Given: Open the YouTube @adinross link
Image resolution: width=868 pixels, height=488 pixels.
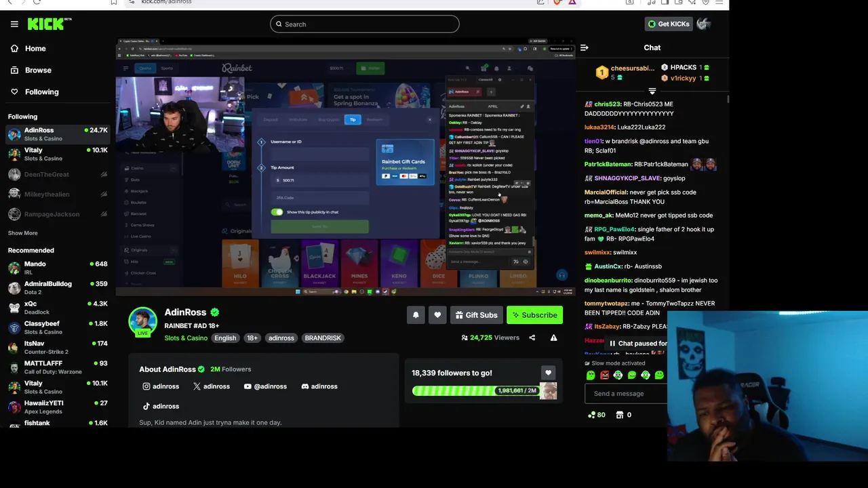Looking at the screenshot, I should (x=265, y=386).
